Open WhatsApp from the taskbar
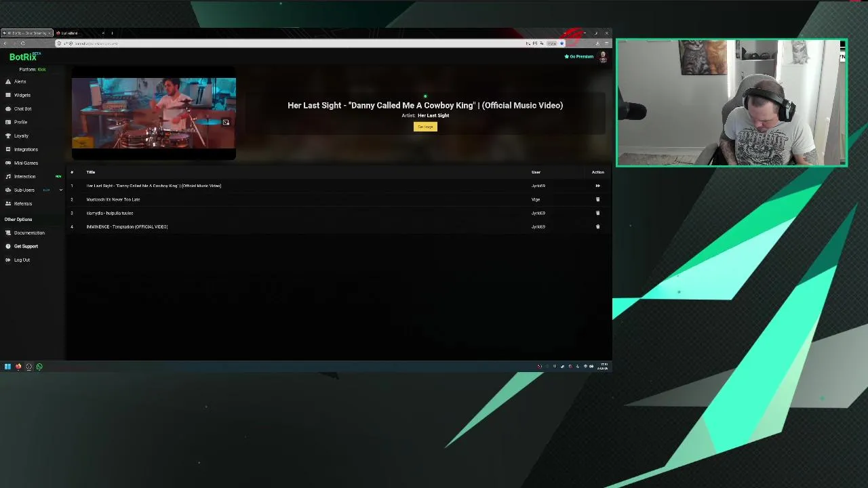This screenshot has width=868, height=488. (39, 367)
